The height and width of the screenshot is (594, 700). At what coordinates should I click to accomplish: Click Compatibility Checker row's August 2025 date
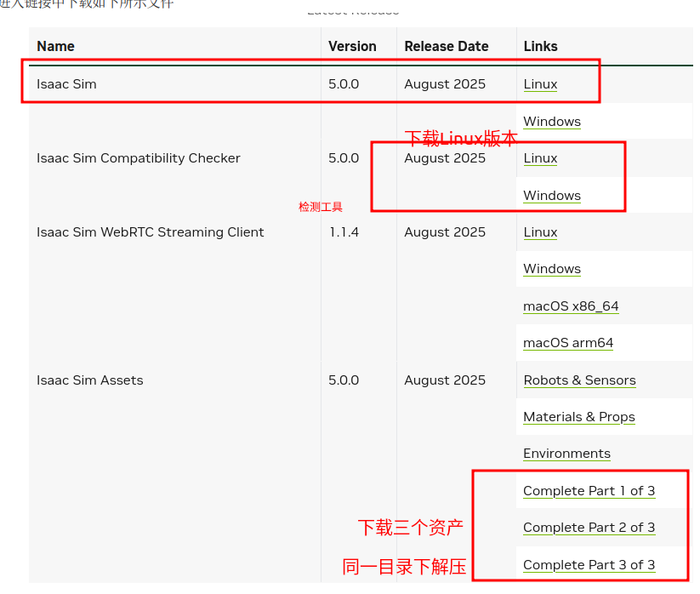click(x=445, y=158)
